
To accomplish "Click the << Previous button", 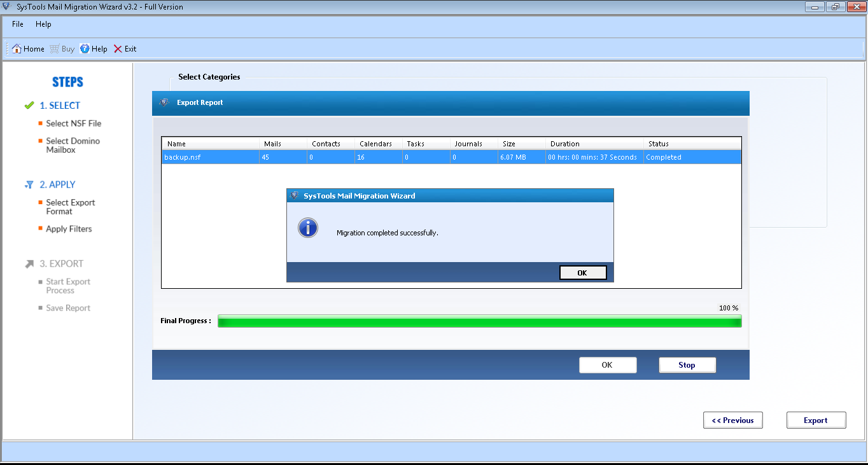I will click(x=732, y=420).
